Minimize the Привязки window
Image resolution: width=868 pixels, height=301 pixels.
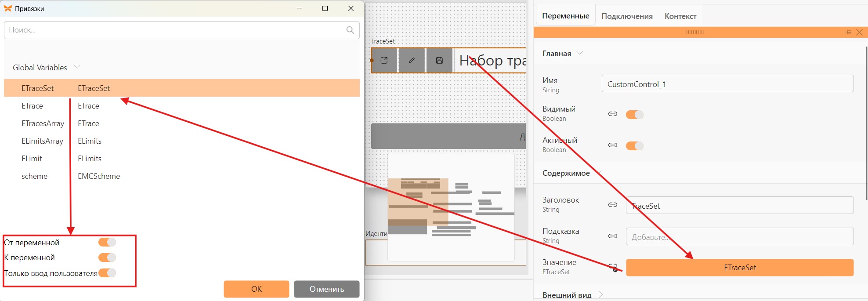(x=300, y=8)
